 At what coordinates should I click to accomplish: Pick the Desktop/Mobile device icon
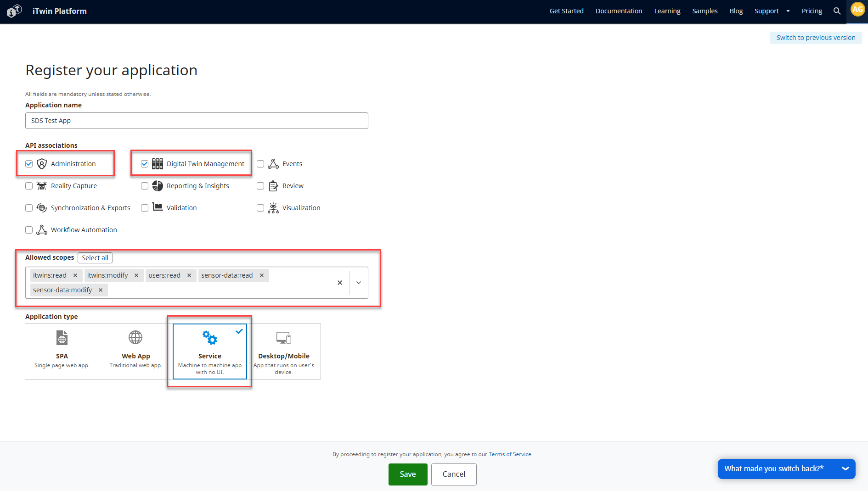[x=283, y=338]
